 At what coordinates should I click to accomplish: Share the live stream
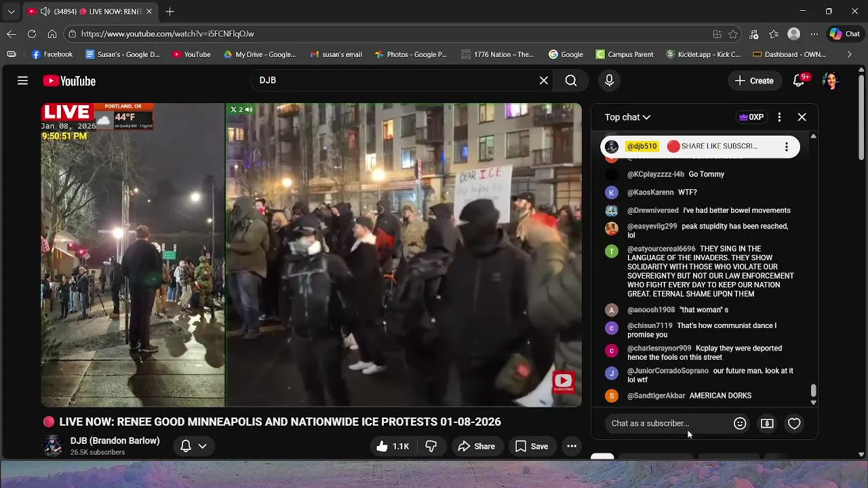pyautogui.click(x=477, y=446)
